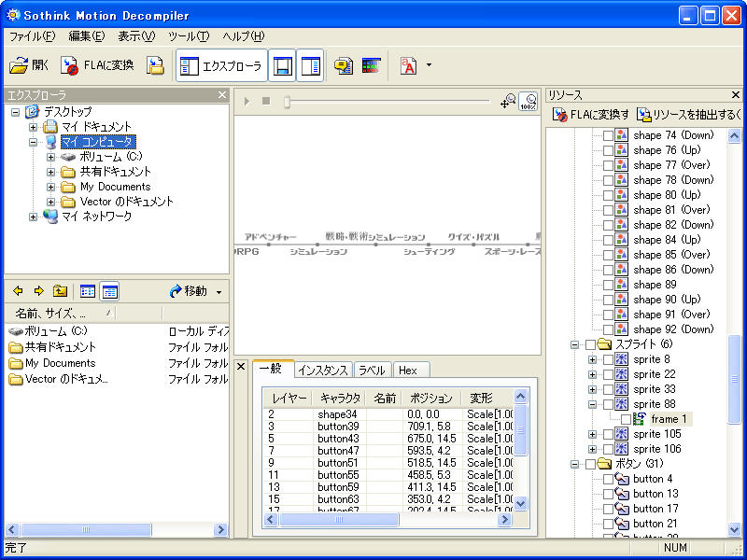Switch to the インスタンス tab
The height and width of the screenshot is (560, 747).
point(323,371)
